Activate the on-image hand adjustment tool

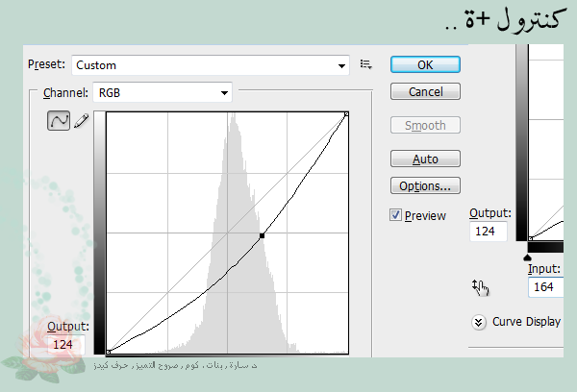click(x=481, y=285)
